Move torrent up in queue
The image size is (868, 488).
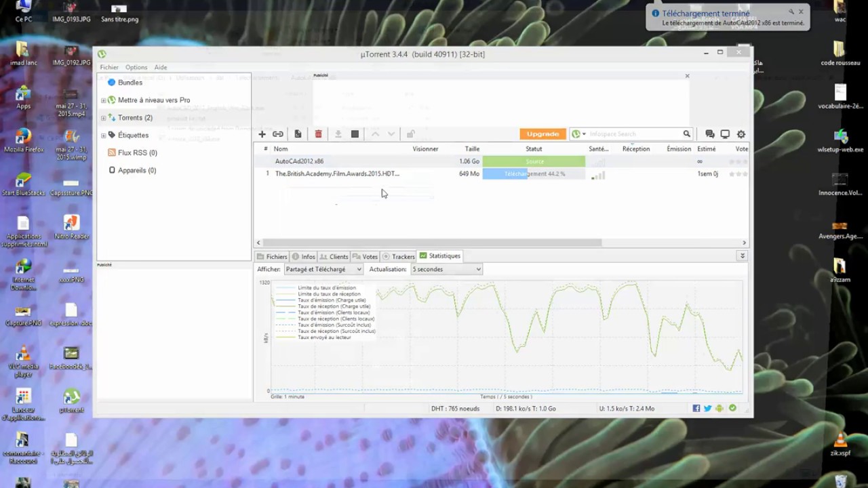[x=375, y=134]
